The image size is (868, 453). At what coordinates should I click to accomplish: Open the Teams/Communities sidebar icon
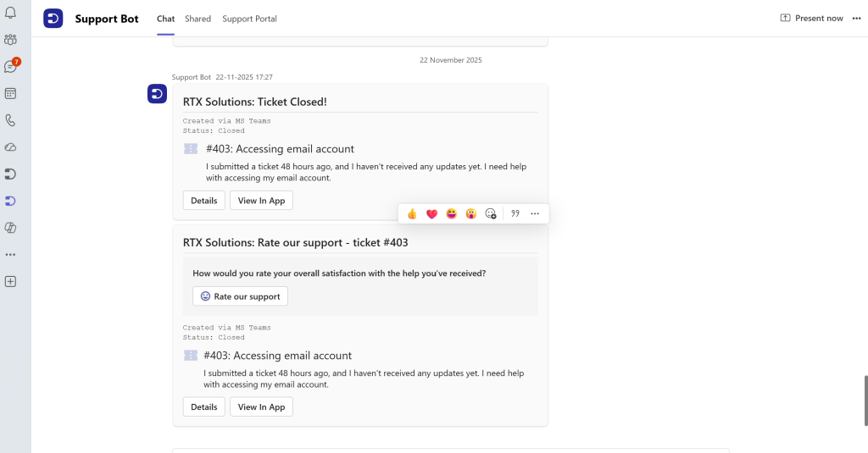[x=10, y=40]
